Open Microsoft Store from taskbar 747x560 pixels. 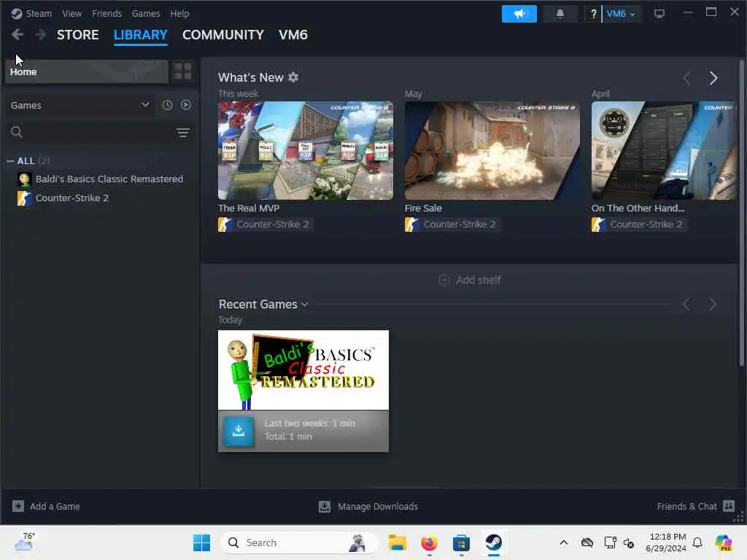coord(461,542)
